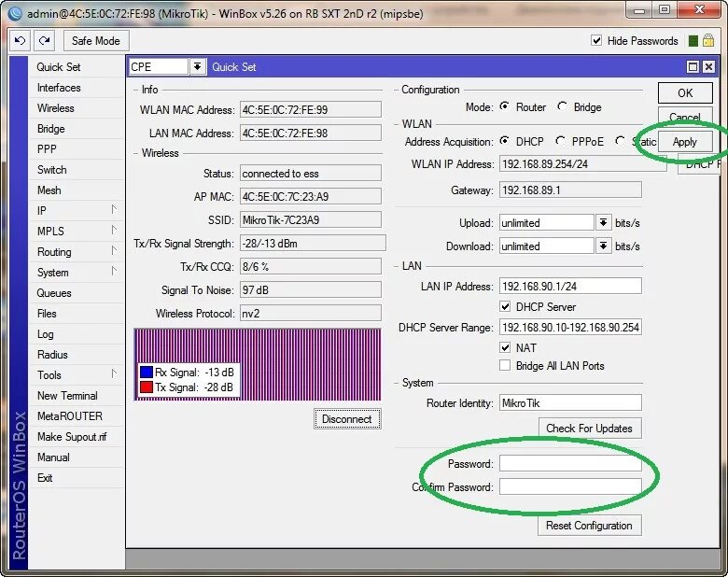Screen dimensions: 728x577
Task: Click the LAN IP Address field
Action: click(x=570, y=287)
